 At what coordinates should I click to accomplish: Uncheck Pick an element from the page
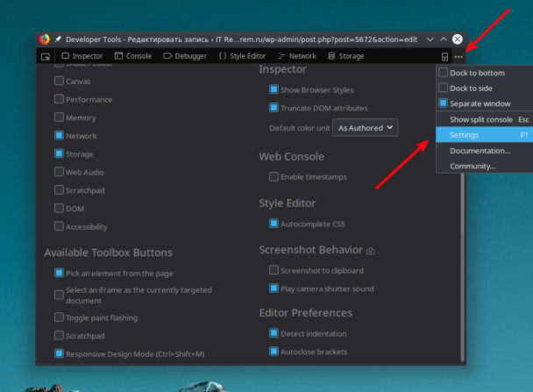coord(59,273)
